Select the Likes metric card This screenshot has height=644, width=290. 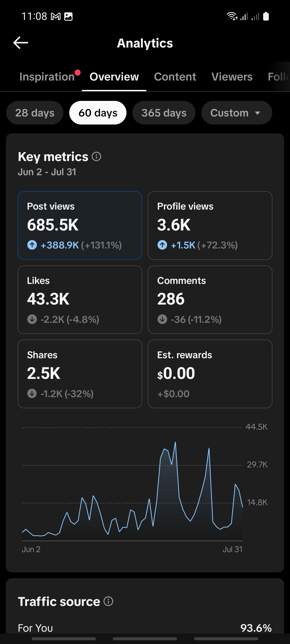[x=80, y=300]
